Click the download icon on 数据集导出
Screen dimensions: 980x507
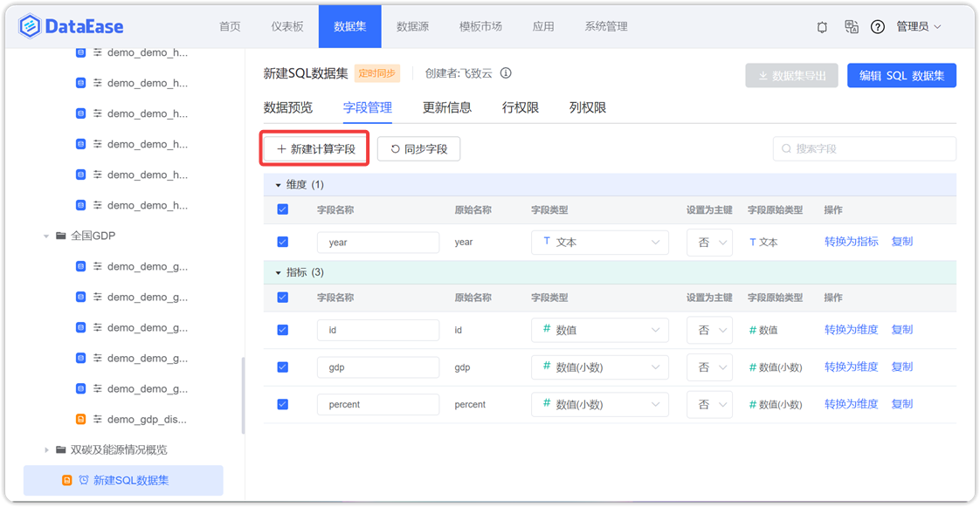[x=763, y=76]
